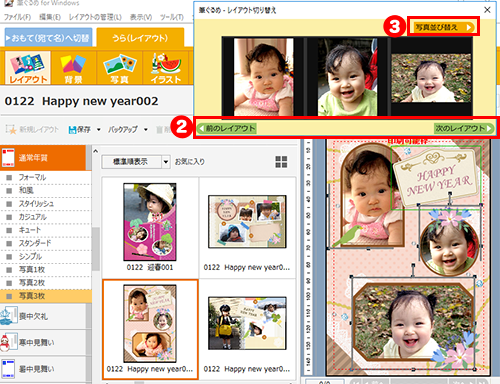Click the お気に入り filter
500x384 pixels.
pos(190,162)
